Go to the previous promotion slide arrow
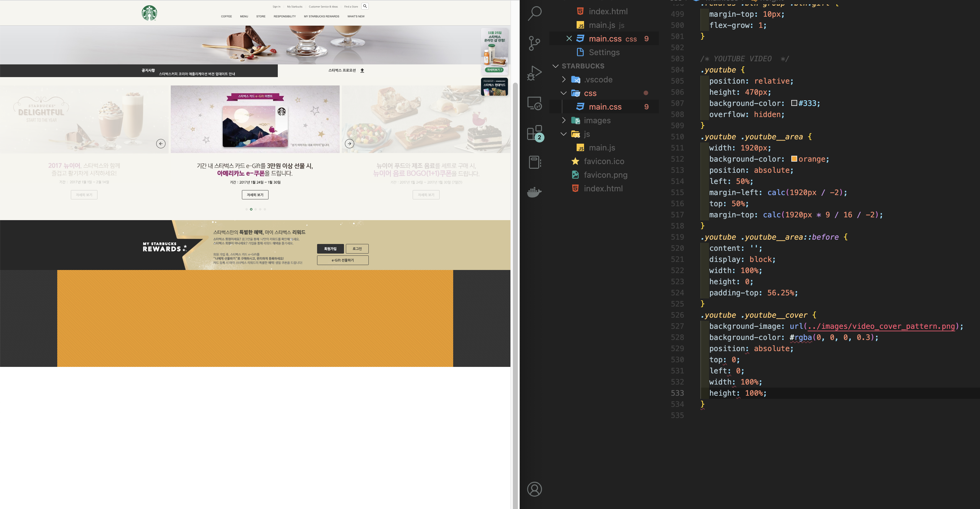 tap(161, 144)
